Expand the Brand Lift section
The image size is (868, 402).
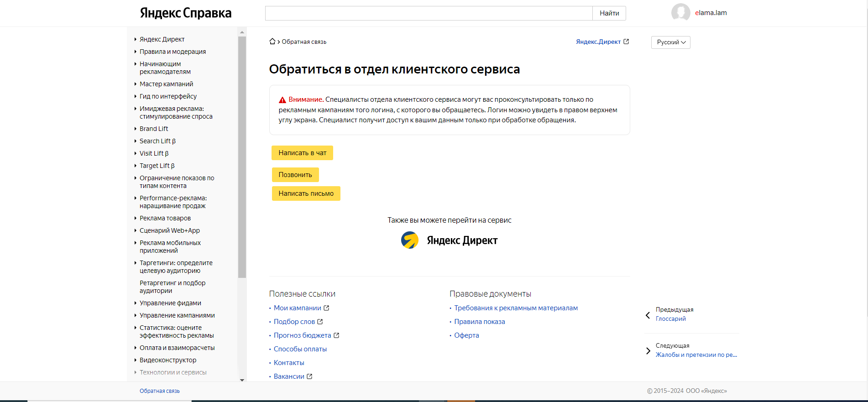(136, 129)
